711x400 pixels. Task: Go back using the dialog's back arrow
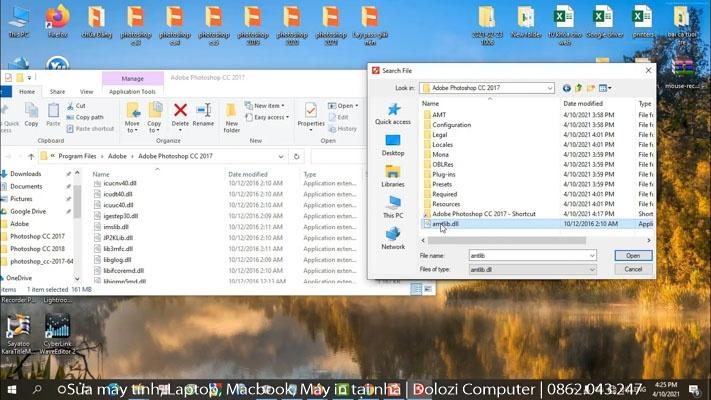click(x=567, y=88)
